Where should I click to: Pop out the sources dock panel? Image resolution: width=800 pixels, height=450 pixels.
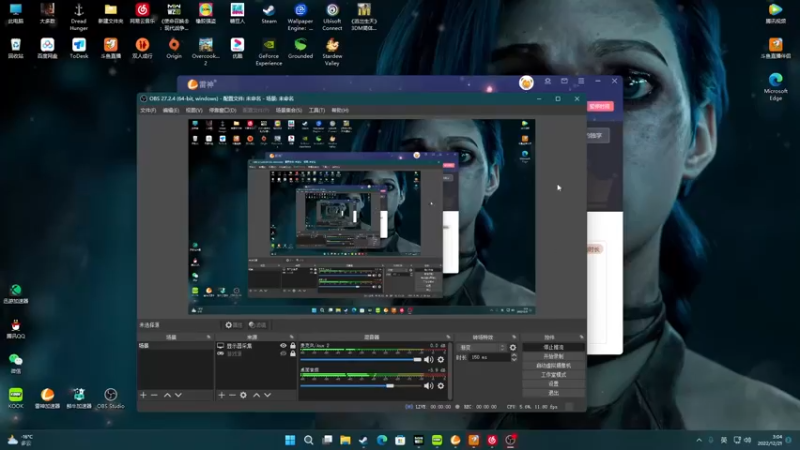click(x=292, y=337)
